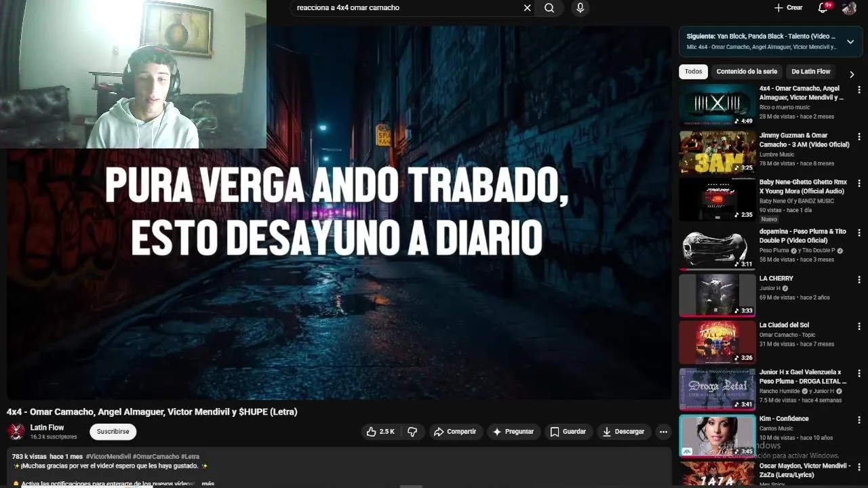Download the video with Descargar

click(x=624, y=432)
